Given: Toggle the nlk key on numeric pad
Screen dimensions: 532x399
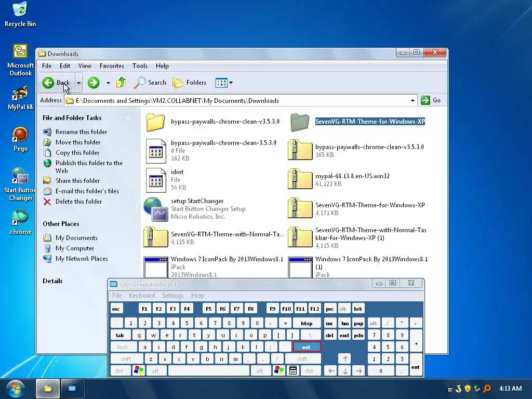Looking at the screenshot, I should pyautogui.click(x=373, y=323).
